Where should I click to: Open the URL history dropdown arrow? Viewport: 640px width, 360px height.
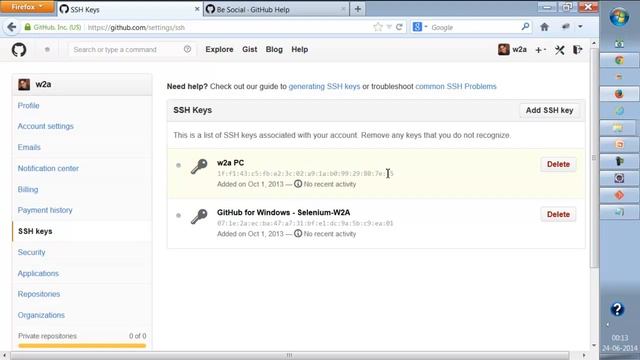389,27
